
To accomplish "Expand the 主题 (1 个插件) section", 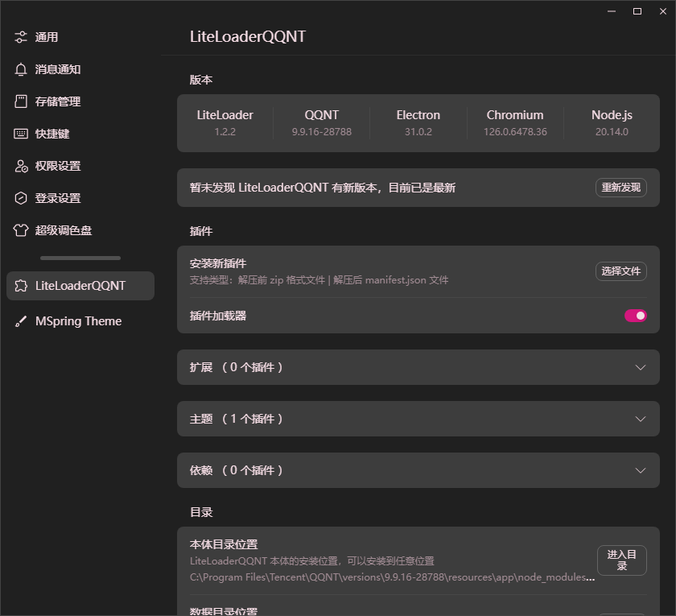I will (418, 419).
